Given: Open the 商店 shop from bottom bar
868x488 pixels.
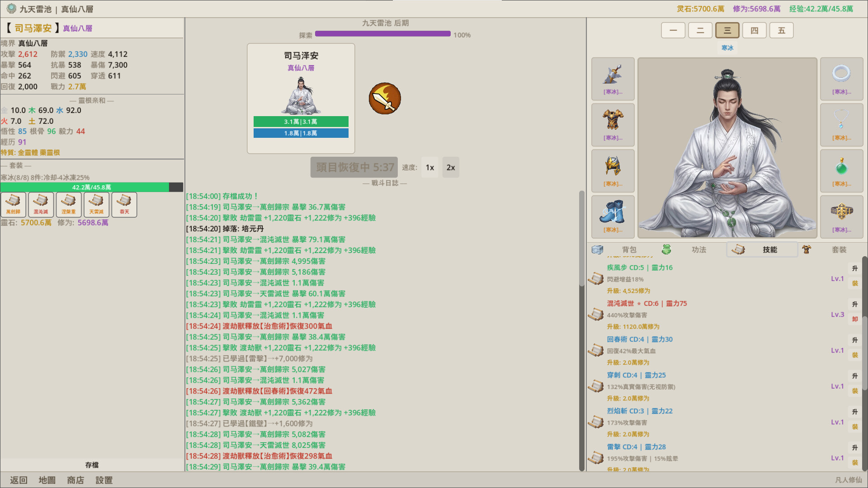Looking at the screenshot, I should point(75,480).
